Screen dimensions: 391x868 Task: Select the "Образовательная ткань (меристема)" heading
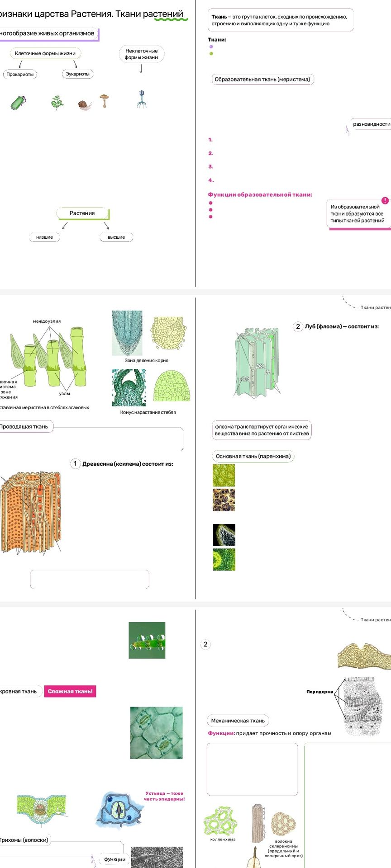pyautogui.click(x=262, y=80)
